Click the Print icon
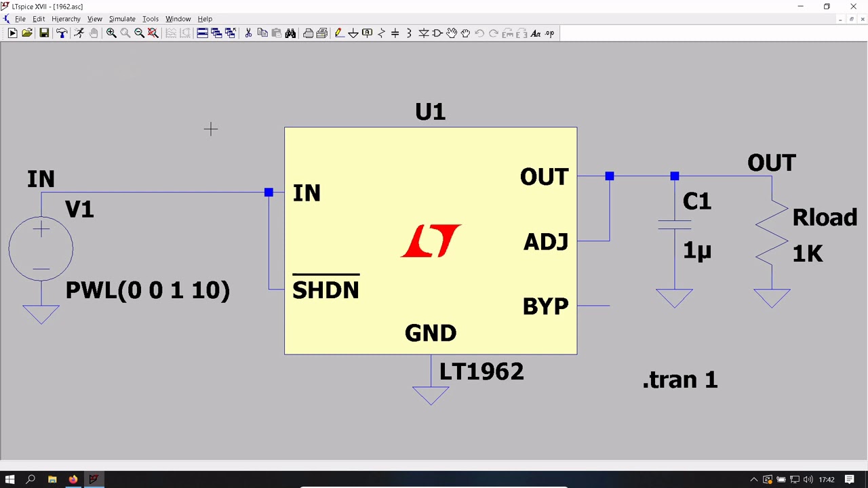The width and height of the screenshot is (868, 488). coord(308,33)
